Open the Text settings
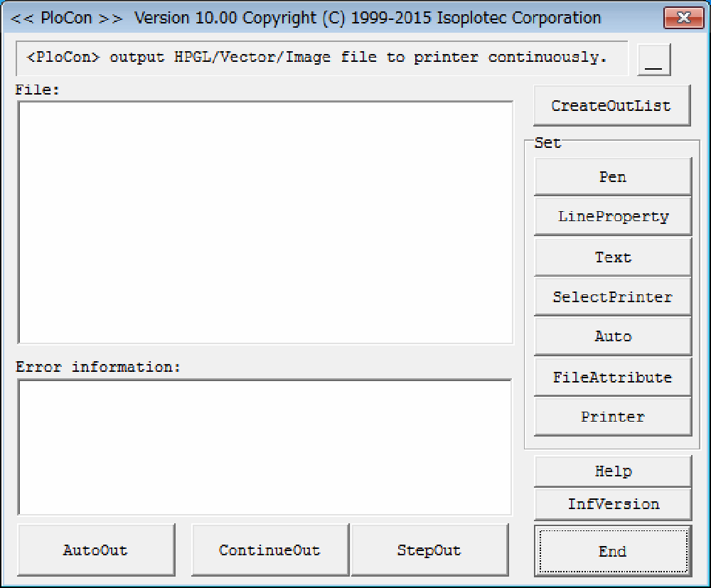 (x=613, y=257)
